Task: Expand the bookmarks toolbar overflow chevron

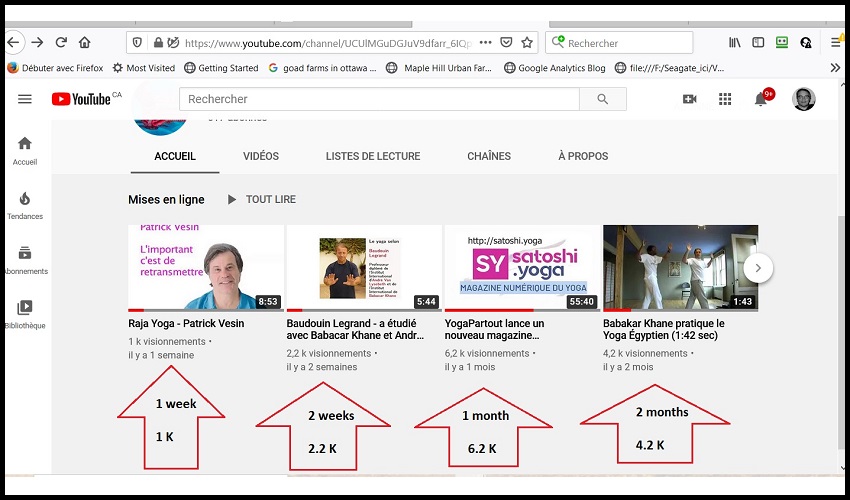Action: pos(835,68)
